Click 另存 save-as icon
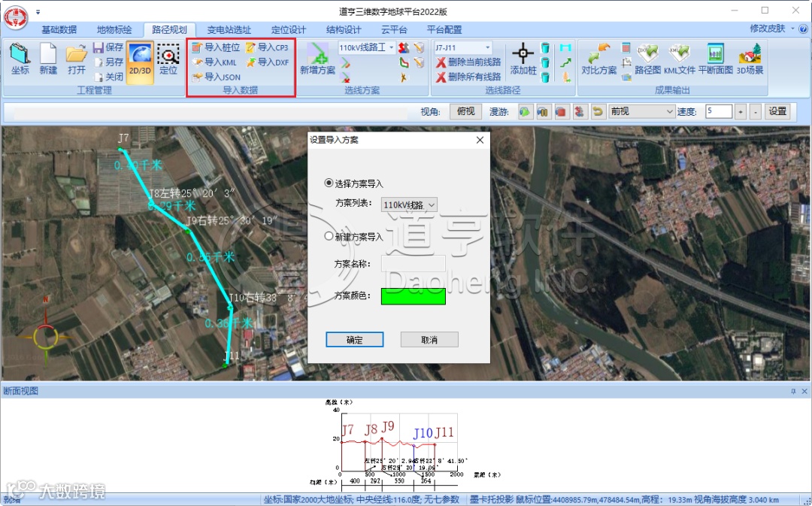 click(108, 62)
